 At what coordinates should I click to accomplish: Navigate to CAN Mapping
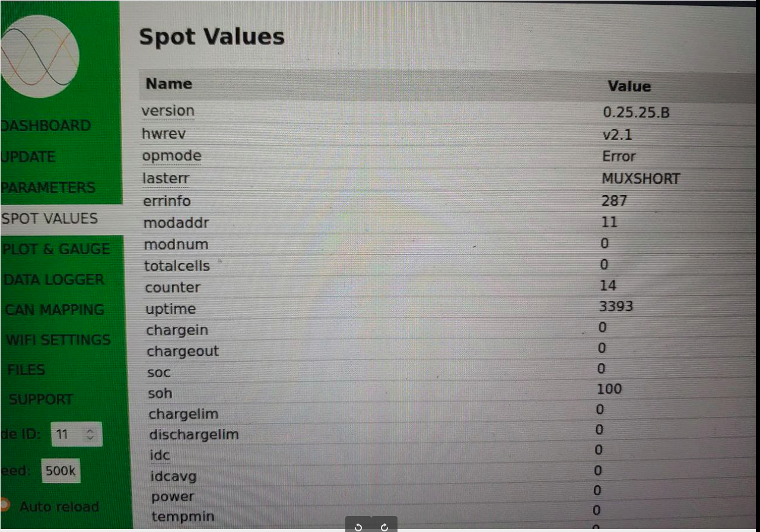click(55, 310)
